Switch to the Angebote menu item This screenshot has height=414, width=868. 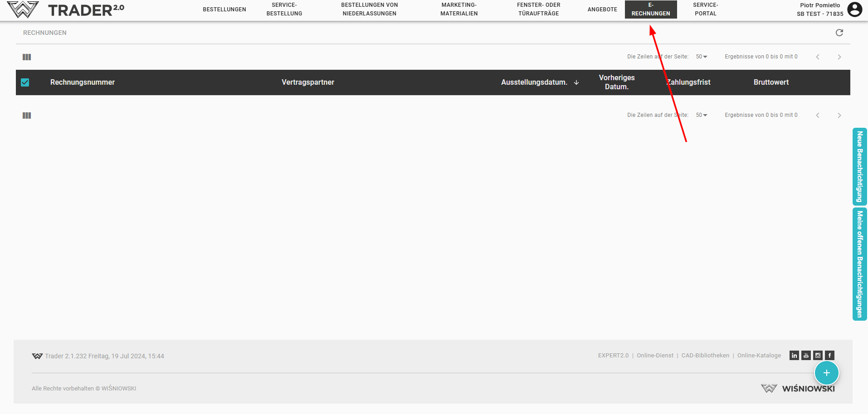(x=602, y=10)
